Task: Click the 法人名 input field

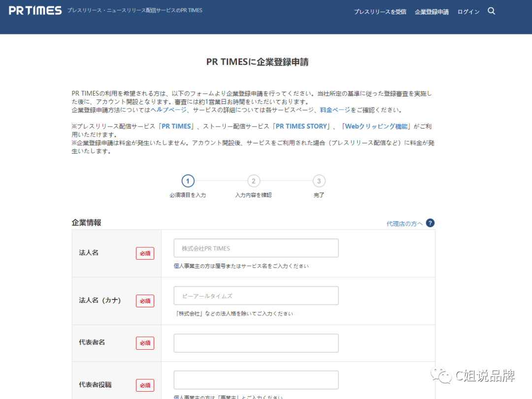Action: point(256,248)
